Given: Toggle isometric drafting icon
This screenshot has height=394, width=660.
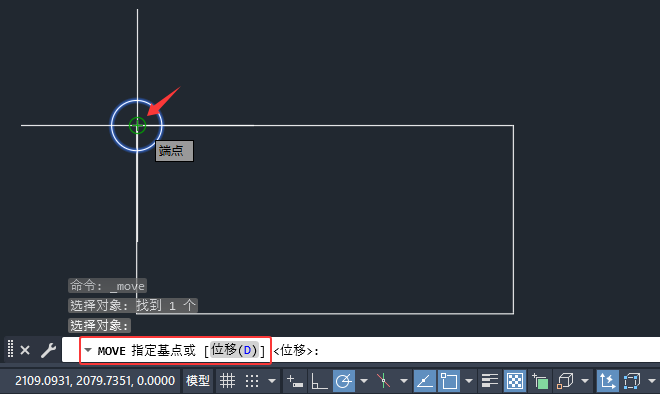Looking at the screenshot, I should click(x=383, y=381).
